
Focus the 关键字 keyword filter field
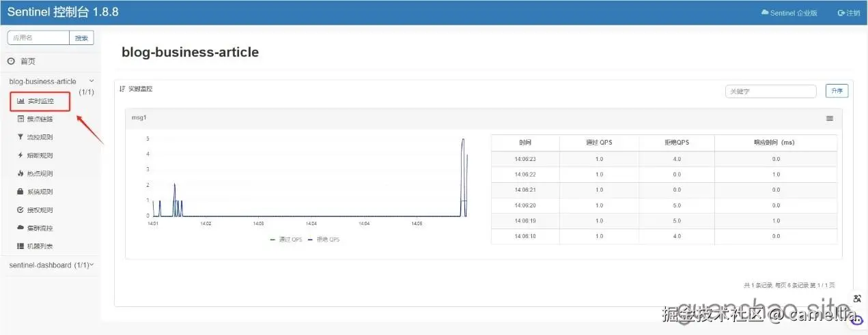tap(771, 91)
